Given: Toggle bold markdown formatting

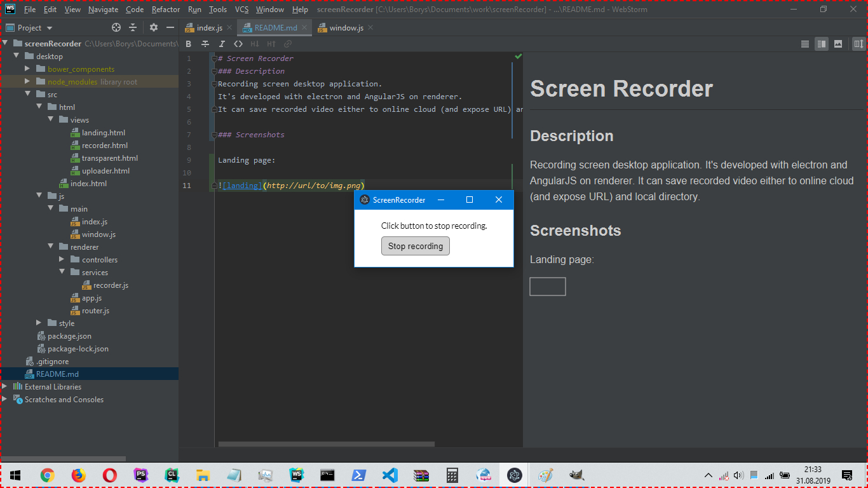Looking at the screenshot, I should [188, 44].
